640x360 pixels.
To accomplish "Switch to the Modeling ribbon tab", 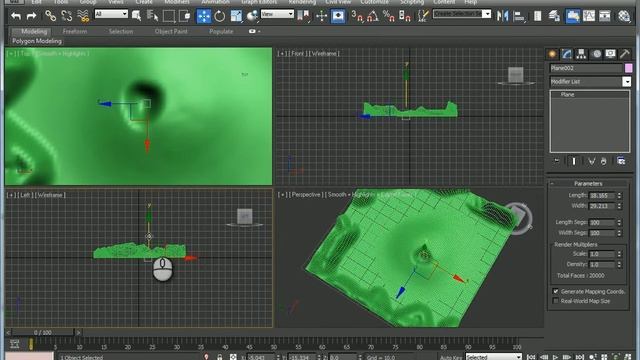I will tap(33, 31).
